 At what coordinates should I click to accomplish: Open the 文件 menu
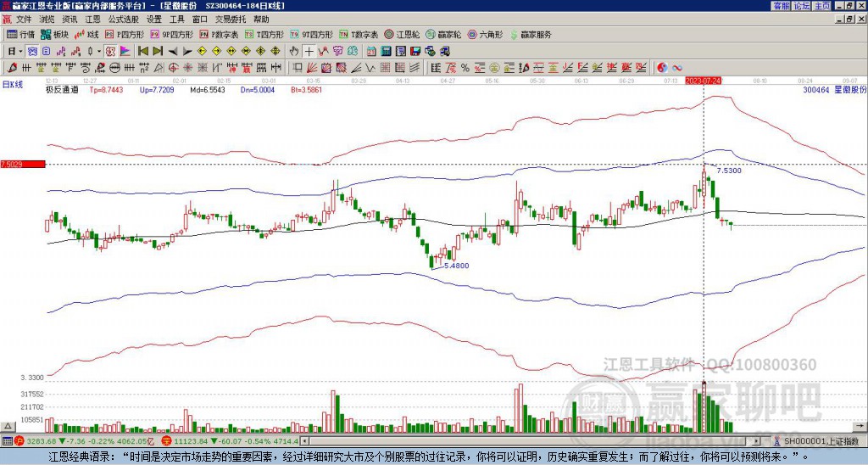click(24, 20)
